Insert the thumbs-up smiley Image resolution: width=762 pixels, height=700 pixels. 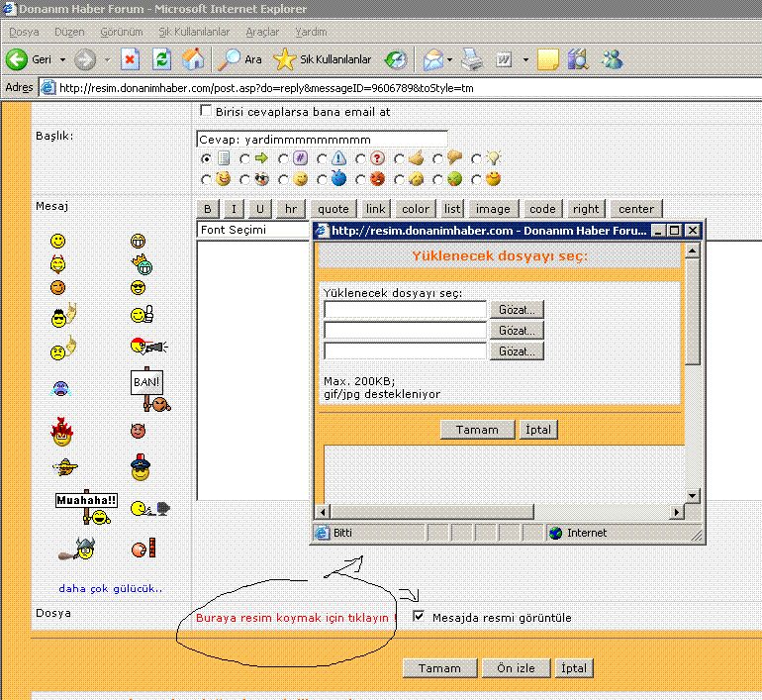point(142,315)
